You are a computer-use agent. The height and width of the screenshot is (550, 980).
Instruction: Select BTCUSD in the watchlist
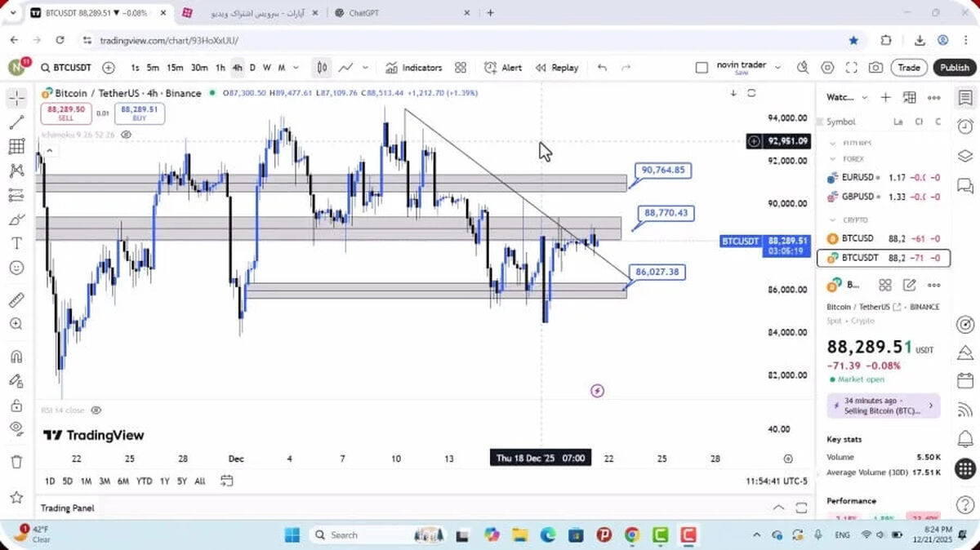pyautogui.click(x=884, y=238)
